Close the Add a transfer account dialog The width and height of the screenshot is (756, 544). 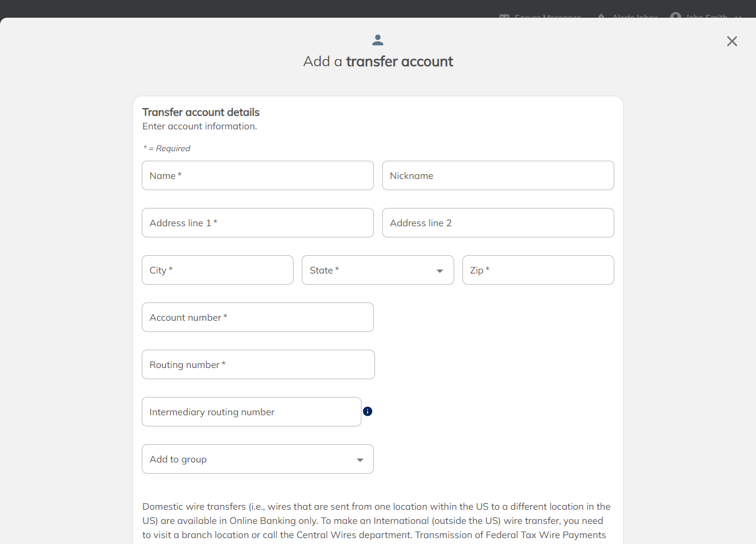[732, 41]
